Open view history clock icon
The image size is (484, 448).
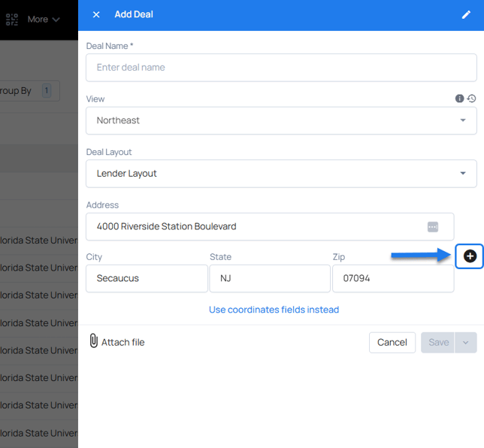471,98
